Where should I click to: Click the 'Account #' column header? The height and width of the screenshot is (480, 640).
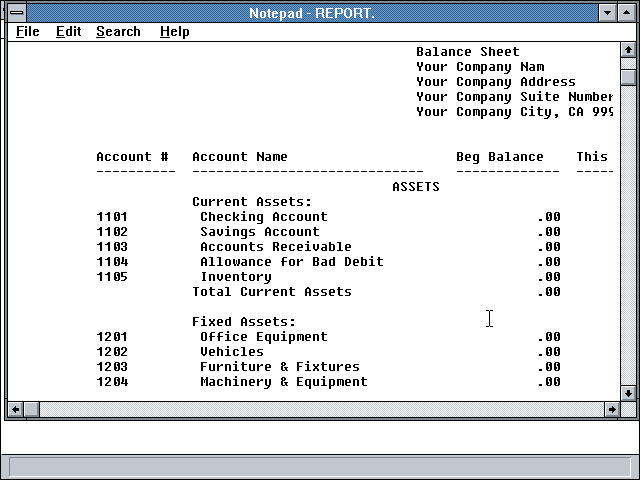point(132,157)
